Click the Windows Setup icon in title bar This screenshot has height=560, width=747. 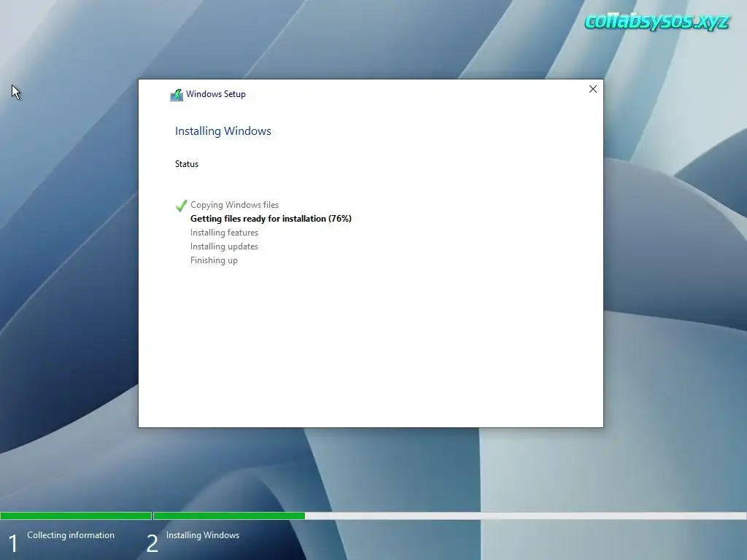point(177,95)
